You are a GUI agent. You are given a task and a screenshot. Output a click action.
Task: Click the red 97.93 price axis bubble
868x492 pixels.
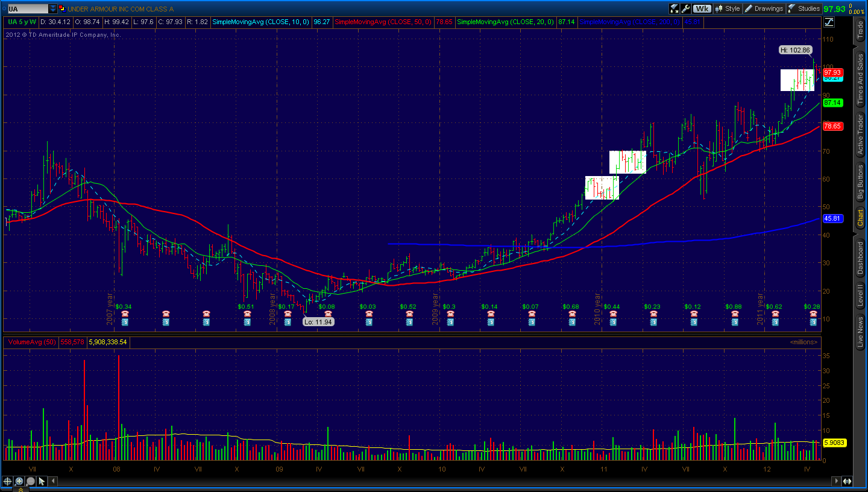832,72
